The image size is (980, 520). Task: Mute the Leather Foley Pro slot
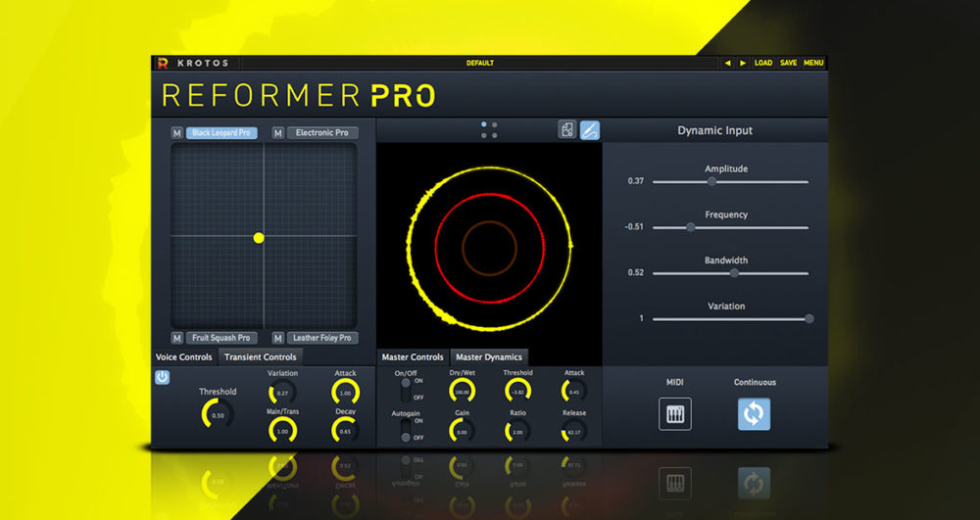pyautogui.click(x=278, y=338)
